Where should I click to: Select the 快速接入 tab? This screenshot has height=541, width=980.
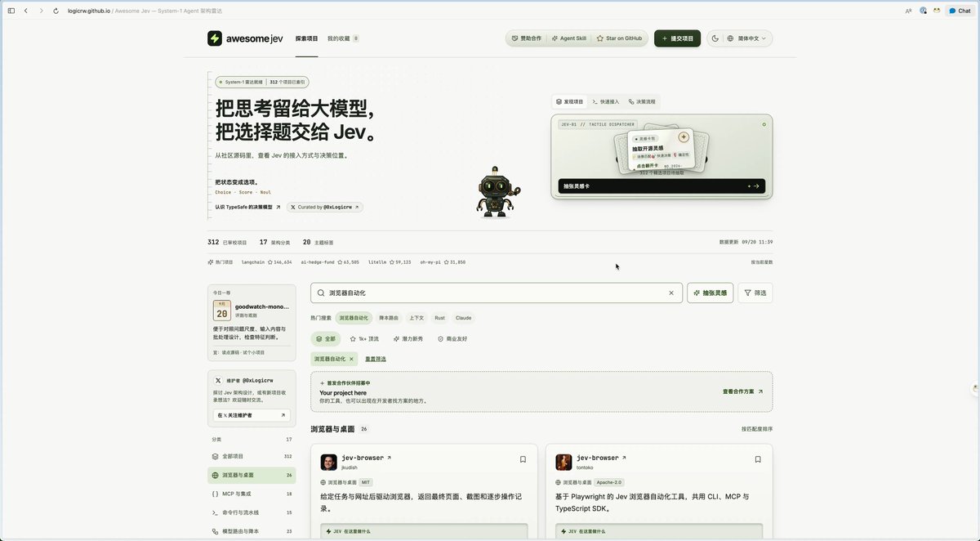(606, 102)
